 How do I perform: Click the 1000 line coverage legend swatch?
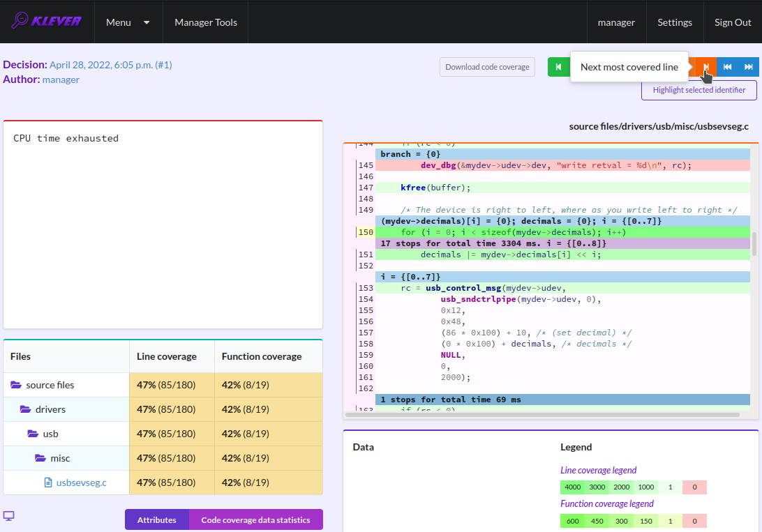click(646, 487)
